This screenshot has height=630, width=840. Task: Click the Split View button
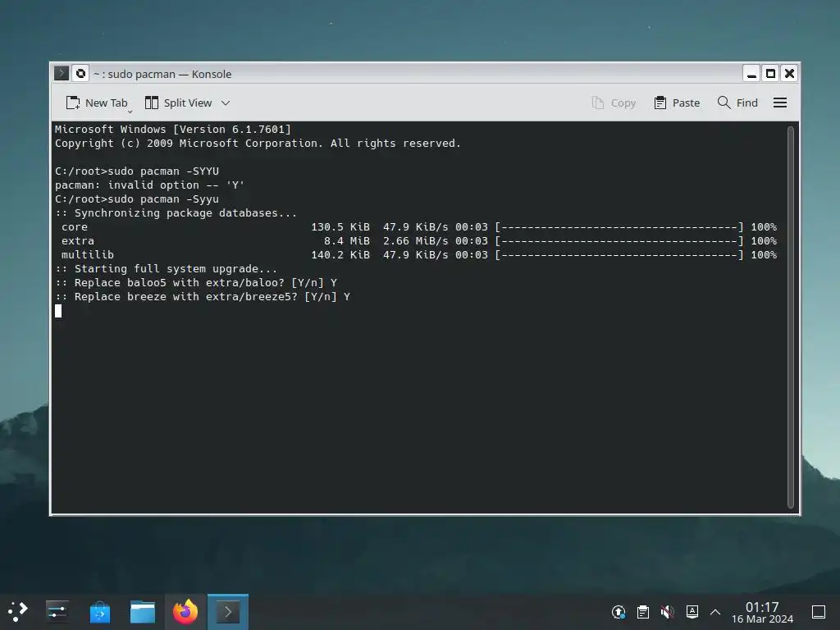[178, 103]
